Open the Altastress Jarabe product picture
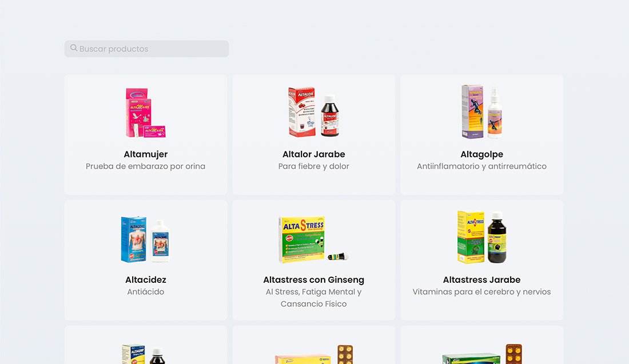 (x=482, y=237)
